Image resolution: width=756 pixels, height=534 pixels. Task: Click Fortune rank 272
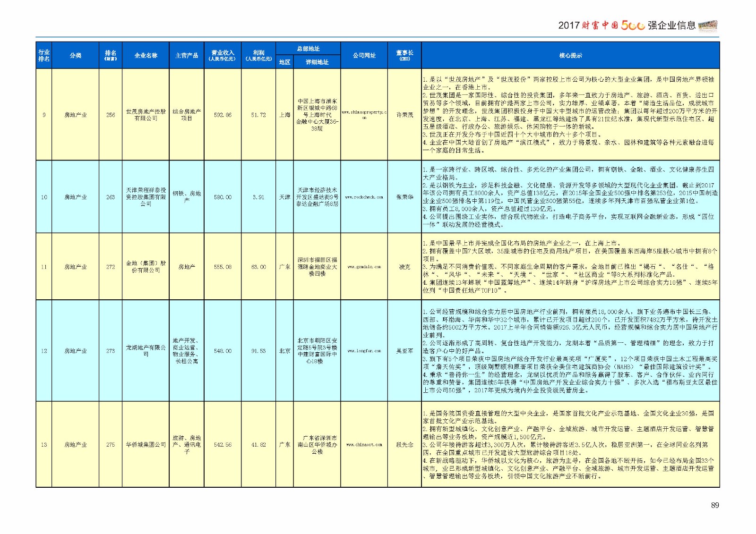click(111, 267)
